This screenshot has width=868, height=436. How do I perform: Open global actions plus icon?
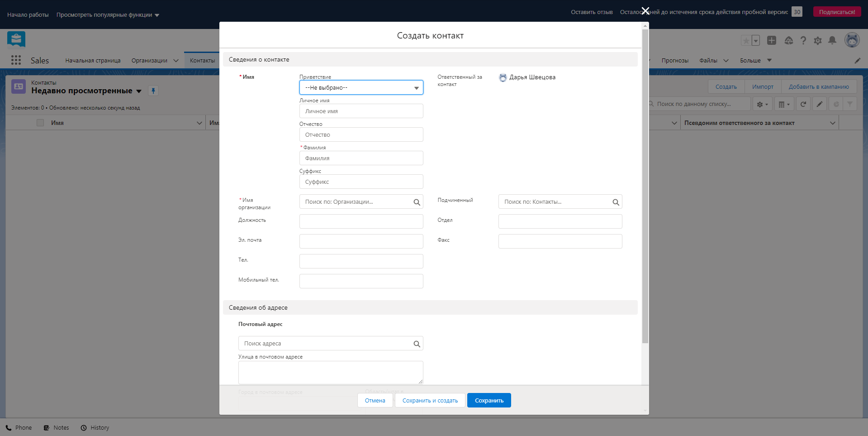(772, 40)
